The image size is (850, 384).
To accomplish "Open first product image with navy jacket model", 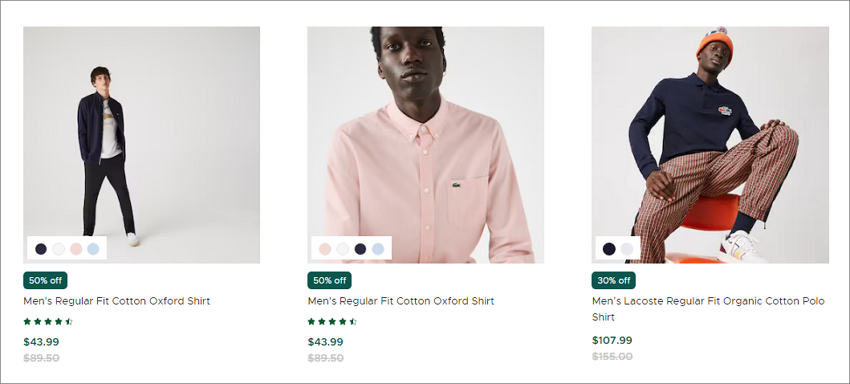I will (141, 145).
